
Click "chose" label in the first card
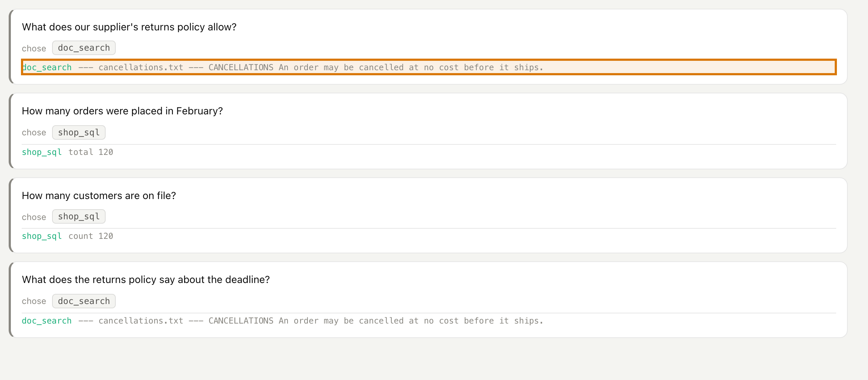click(34, 48)
